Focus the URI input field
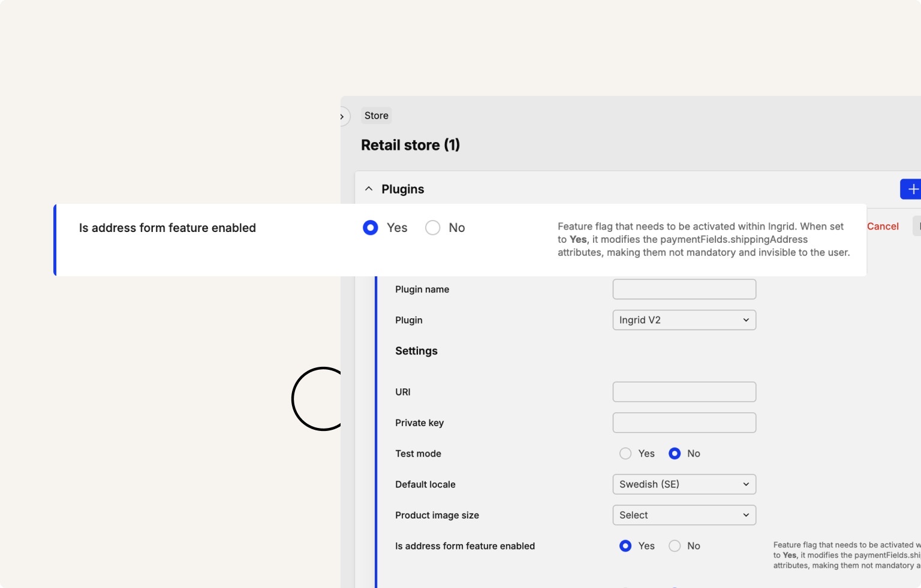Image resolution: width=921 pixels, height=588 pixels. tap(684, 392)
